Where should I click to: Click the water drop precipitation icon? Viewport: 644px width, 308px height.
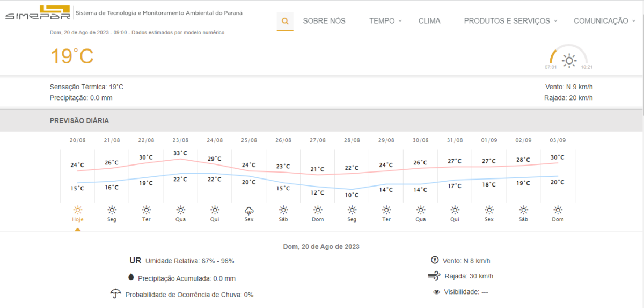pyautogui.click(x=130, y=277)
